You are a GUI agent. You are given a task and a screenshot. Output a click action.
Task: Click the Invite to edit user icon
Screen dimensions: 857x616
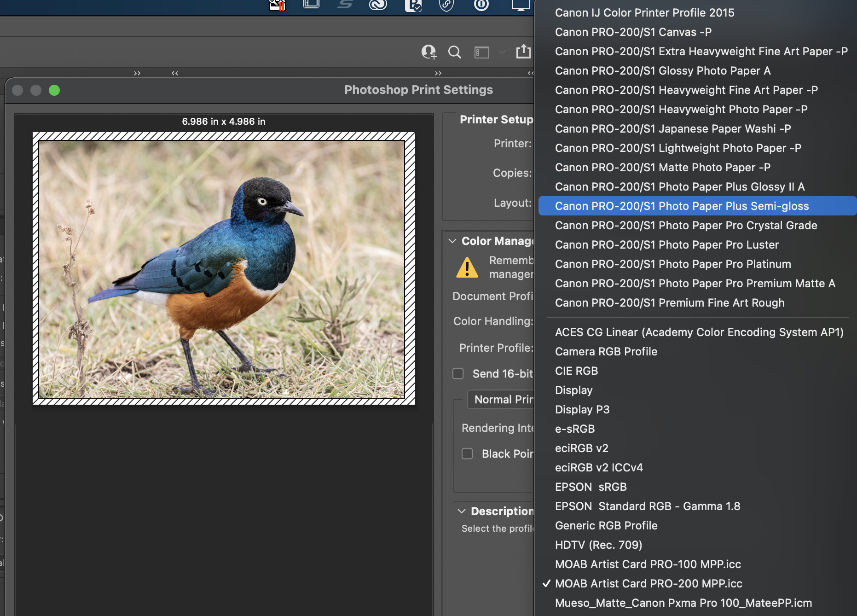coord(429,52)
